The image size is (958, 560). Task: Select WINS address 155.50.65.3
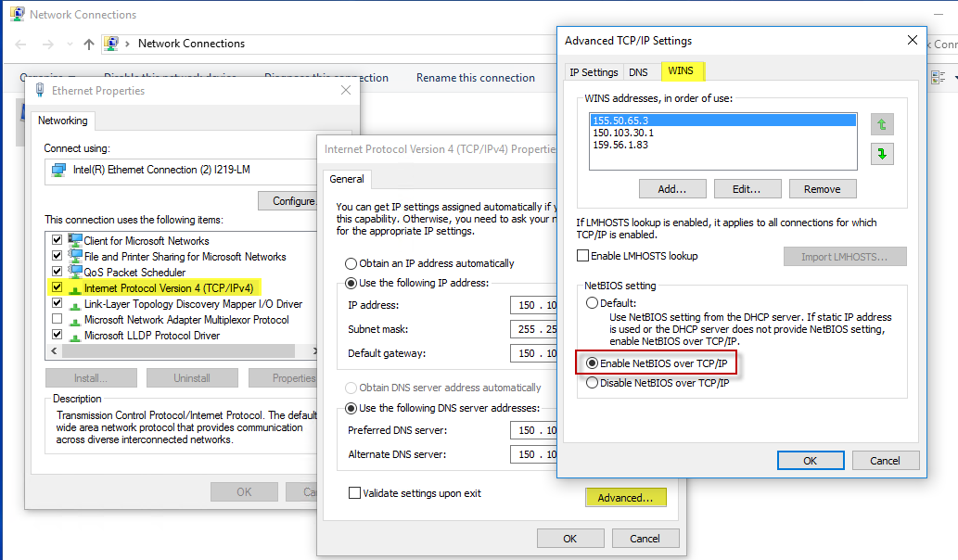point(722,121)
